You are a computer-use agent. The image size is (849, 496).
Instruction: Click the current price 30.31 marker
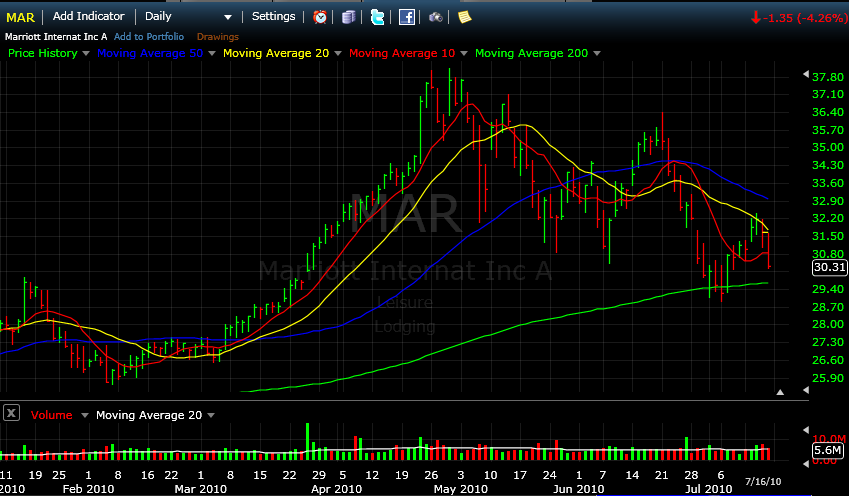[830, 267]
